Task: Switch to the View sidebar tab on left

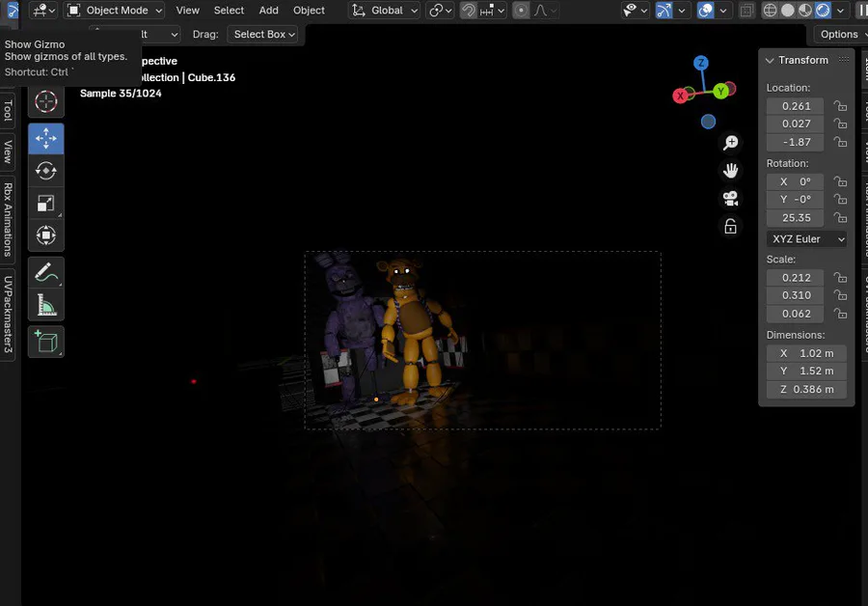Action: point(7,151)
